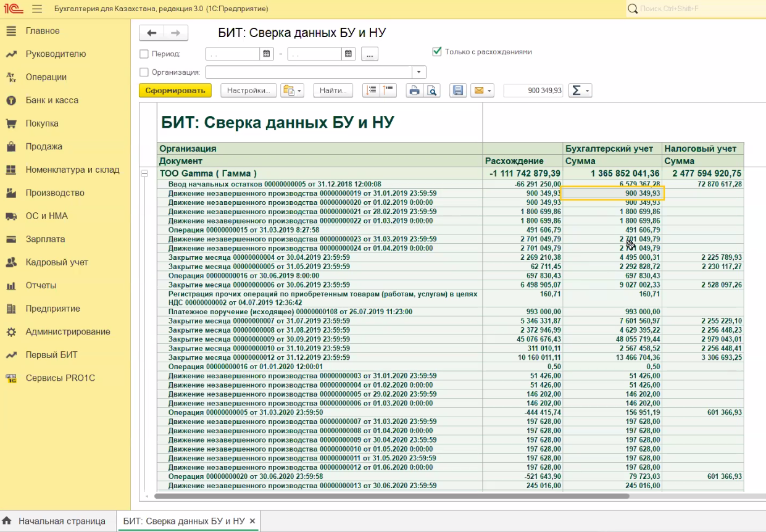766x532 pixels.
Task: Collapse all report groups icon
Action: click(x=388, y=91)
